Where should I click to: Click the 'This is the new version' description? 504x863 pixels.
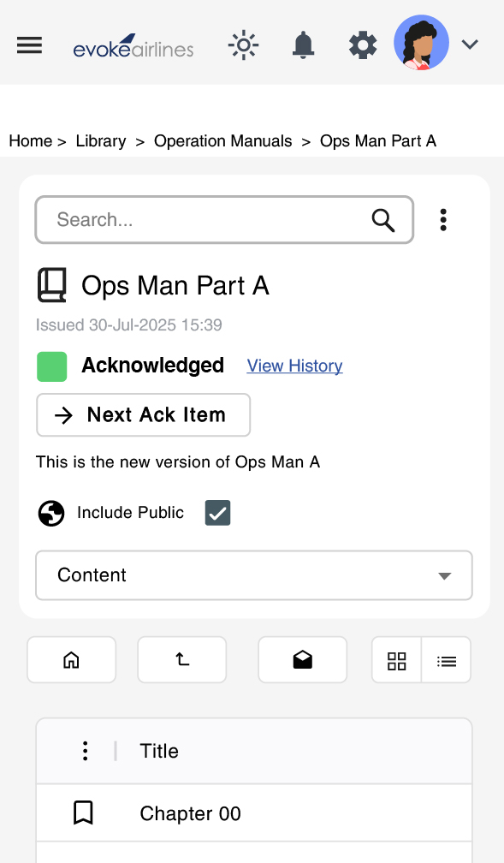coord(178,461)
